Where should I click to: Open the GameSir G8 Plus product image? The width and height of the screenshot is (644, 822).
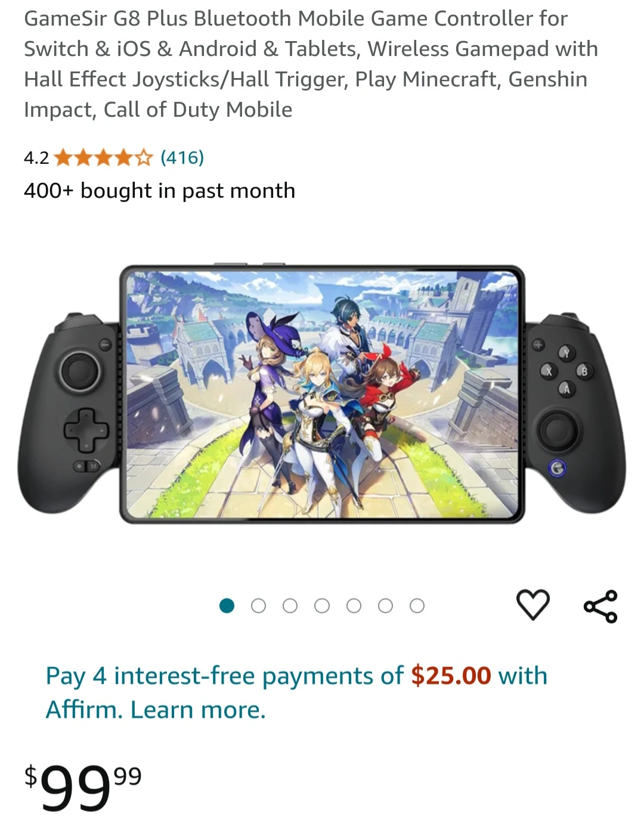(x=322, y=393)
